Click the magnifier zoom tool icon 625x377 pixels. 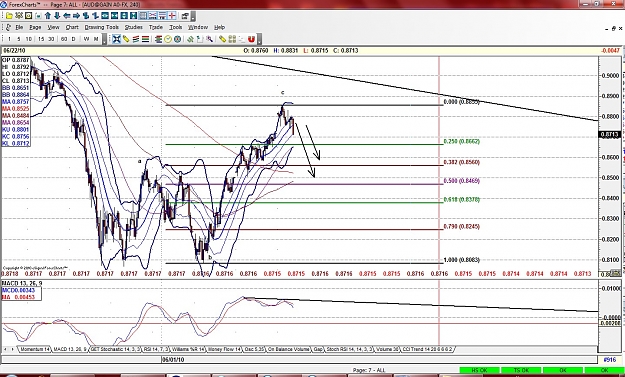209,39
